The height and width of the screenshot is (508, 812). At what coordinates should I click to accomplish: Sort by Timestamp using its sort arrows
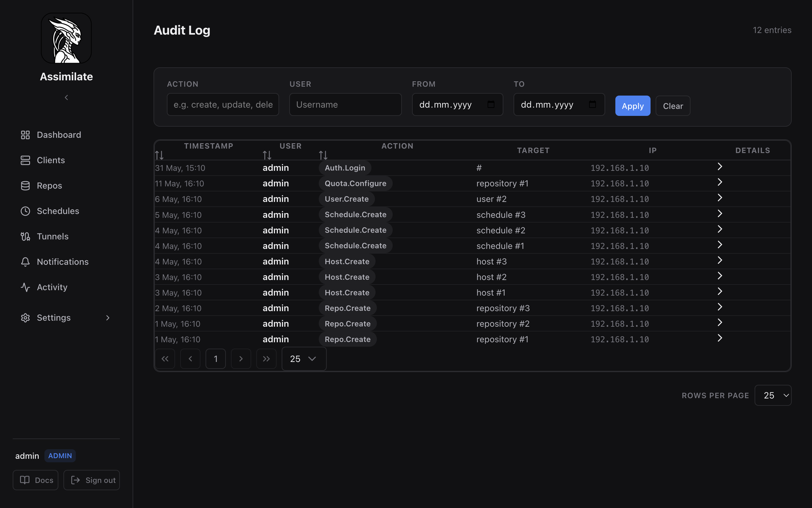click(159, 155)
